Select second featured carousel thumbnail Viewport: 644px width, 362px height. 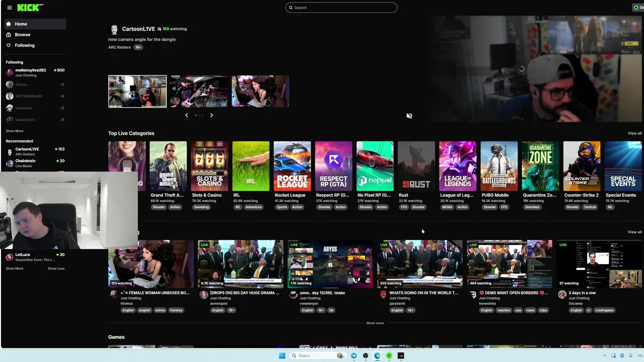coord(199,92)
